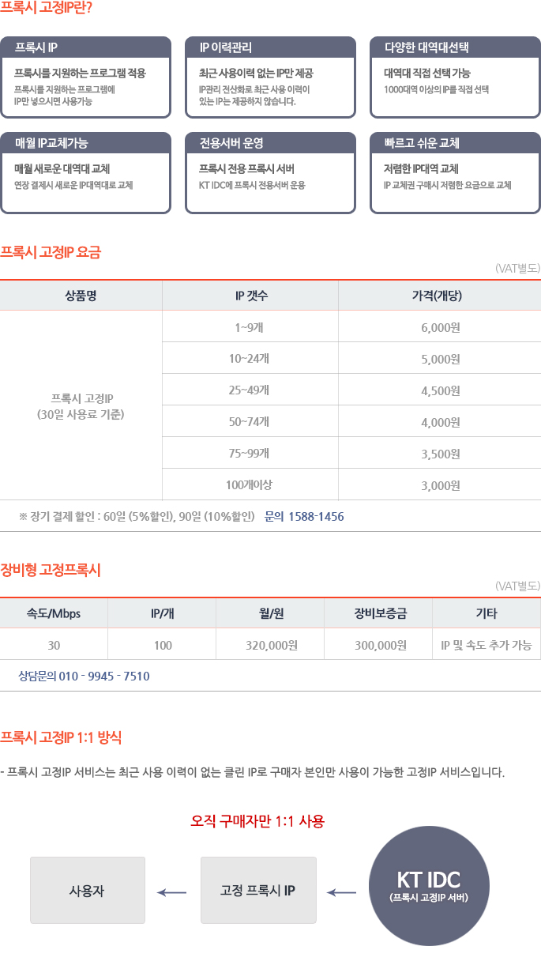Click the 30 Mbps speed cell

tap(54, 645)
